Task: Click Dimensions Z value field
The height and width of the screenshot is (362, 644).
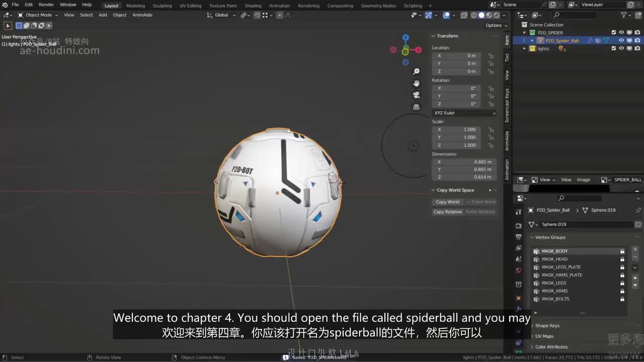Action: 464,177
